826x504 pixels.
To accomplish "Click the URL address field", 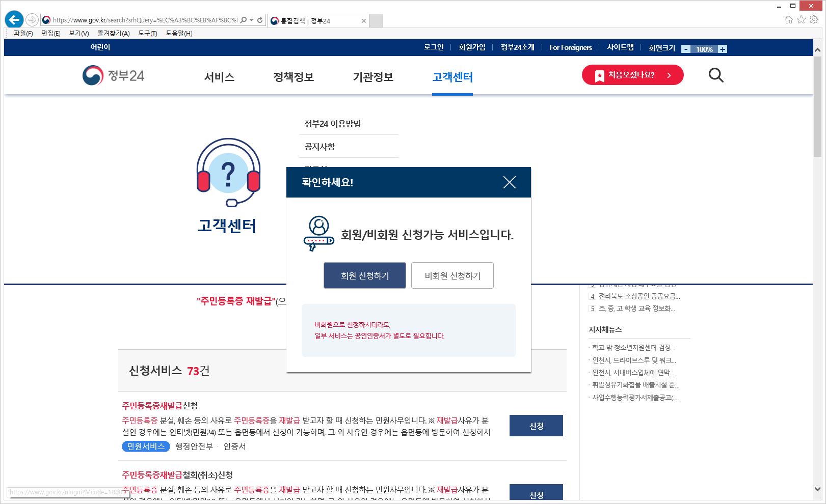I will pyautogui.click(x=145, y=20).
